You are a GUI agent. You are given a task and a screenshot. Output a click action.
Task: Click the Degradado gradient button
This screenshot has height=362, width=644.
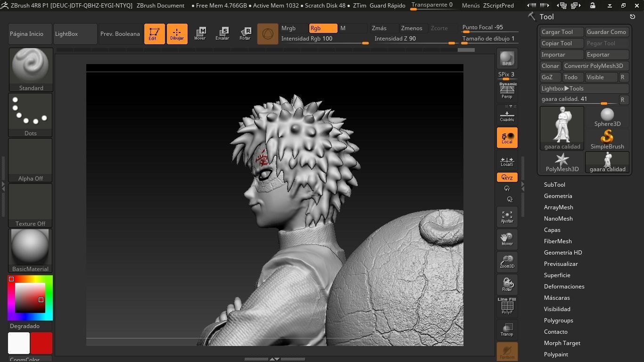pyautogui.click(x=30, y=326)
